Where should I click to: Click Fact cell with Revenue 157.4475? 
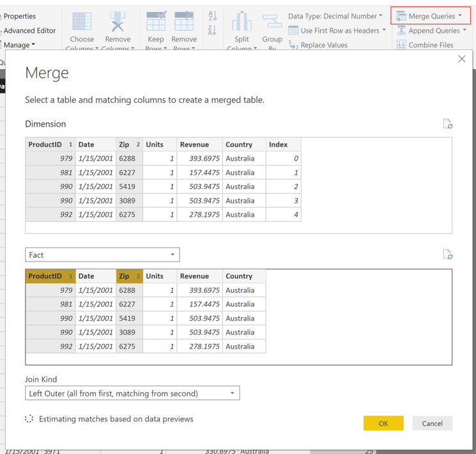[200, 304]
